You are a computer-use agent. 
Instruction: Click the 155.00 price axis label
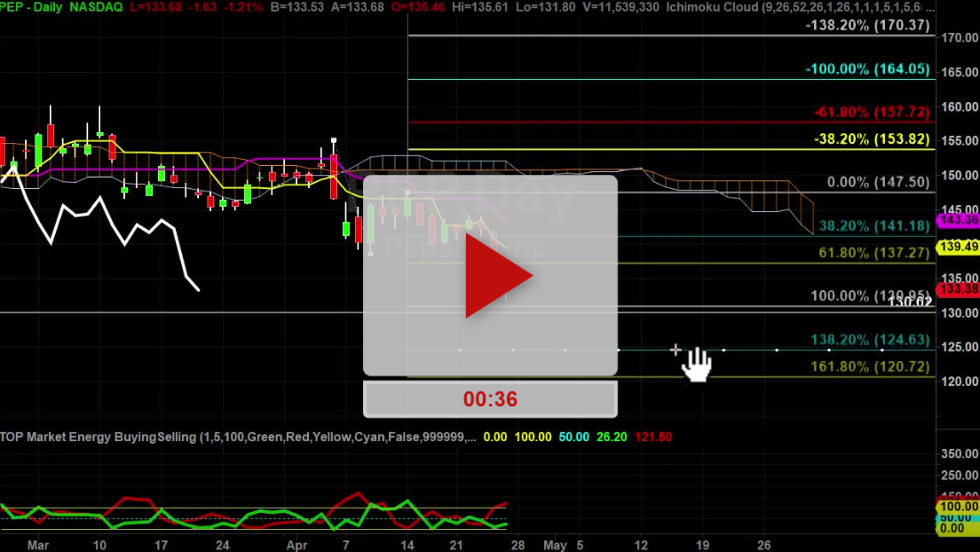(x=960, y=140)
